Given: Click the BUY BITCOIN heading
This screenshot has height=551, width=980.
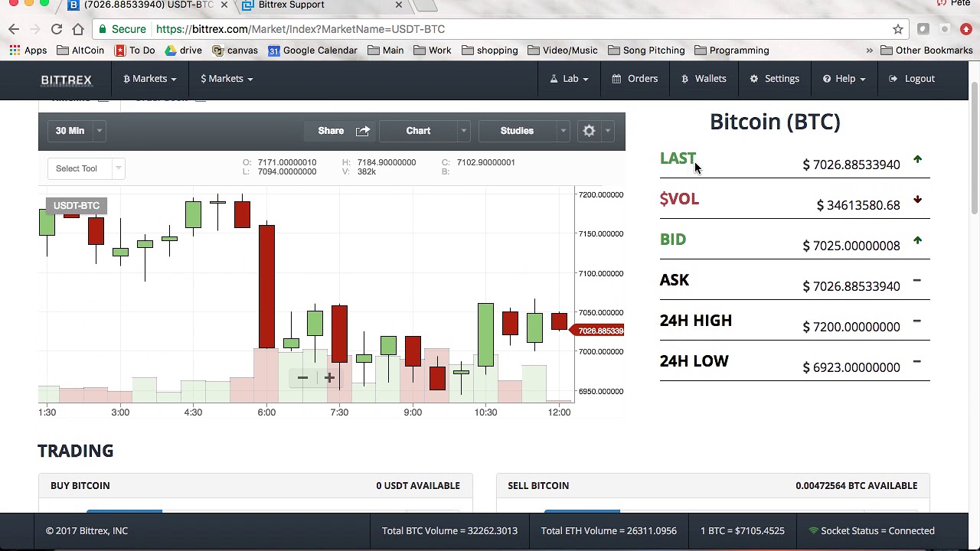Looking at the screenshot, I should (x=80, y=486).
